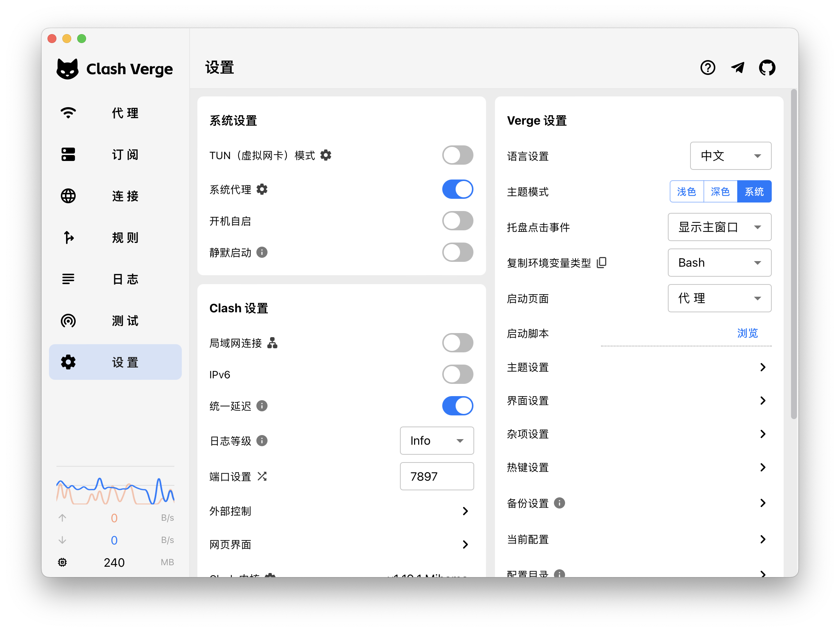Click the info icon next to 统一延迟
The image size is (840, 632).
coord(262,406)
